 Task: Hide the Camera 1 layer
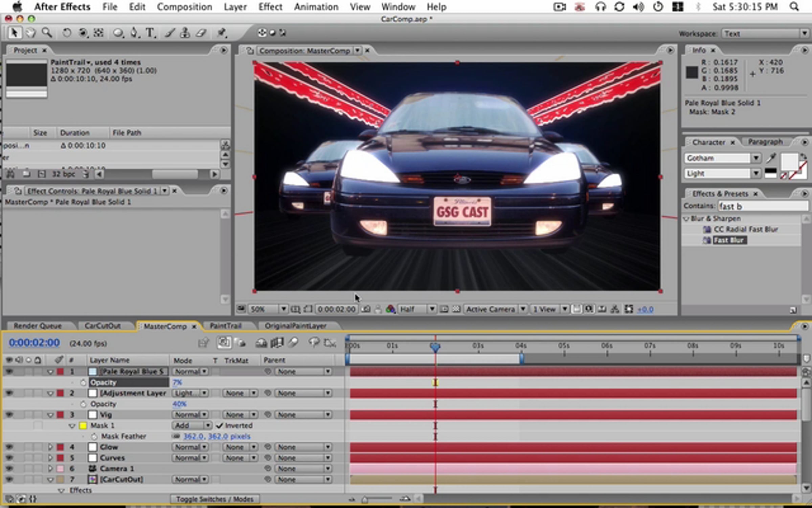tap(9, 469)
